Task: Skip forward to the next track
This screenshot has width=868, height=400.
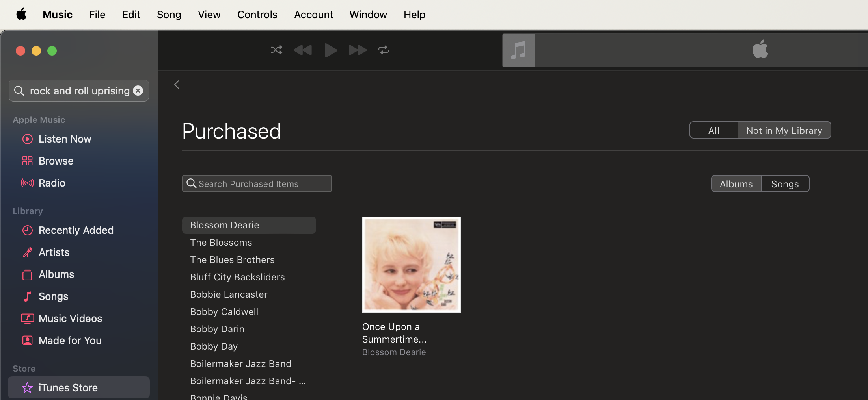Action: 358,50
